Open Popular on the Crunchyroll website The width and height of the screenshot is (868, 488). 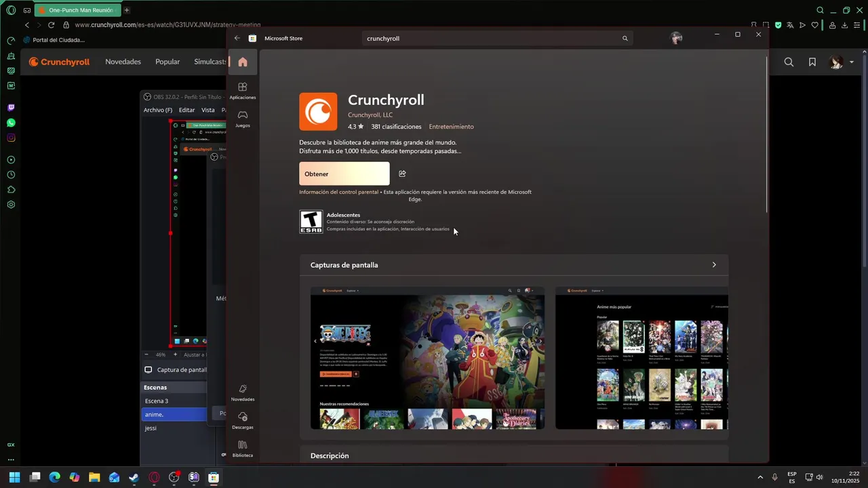point(167,62)
